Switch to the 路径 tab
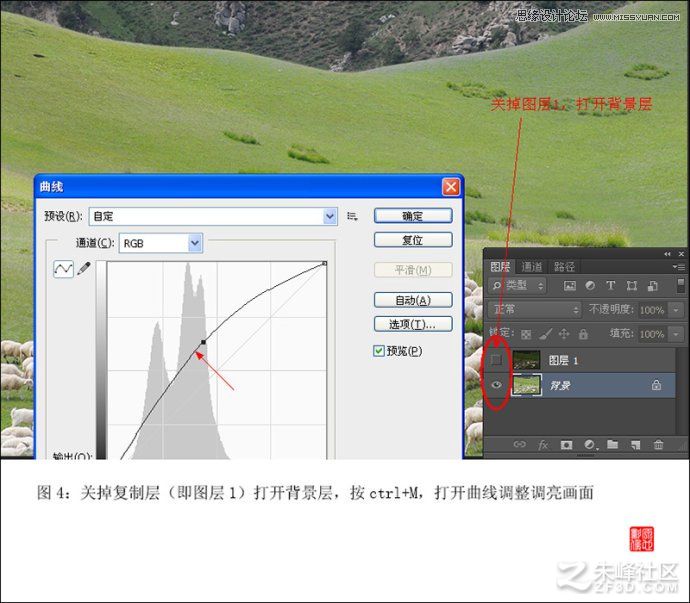Image resolution: width=690 pixels, height=603 pixels. tap(564, 267)
